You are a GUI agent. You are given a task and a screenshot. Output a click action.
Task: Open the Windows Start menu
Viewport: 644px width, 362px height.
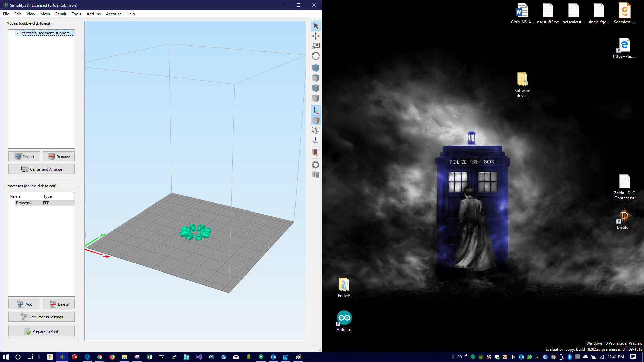(6, 357)
